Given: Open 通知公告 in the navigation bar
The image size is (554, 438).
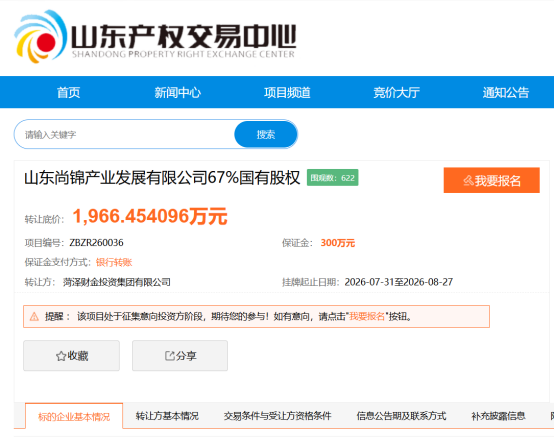Looking at the screenshot, I should click(x=506, y=93).
